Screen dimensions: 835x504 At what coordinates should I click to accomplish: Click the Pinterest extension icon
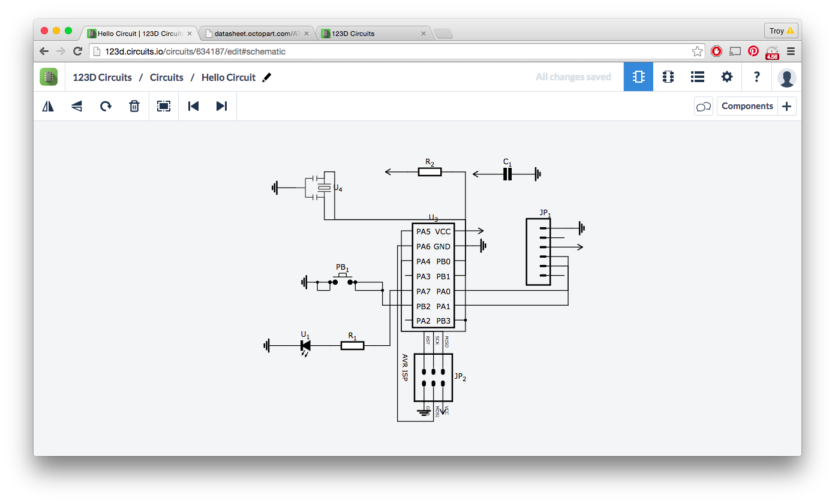pyautogui.click(x=753, y=52)
